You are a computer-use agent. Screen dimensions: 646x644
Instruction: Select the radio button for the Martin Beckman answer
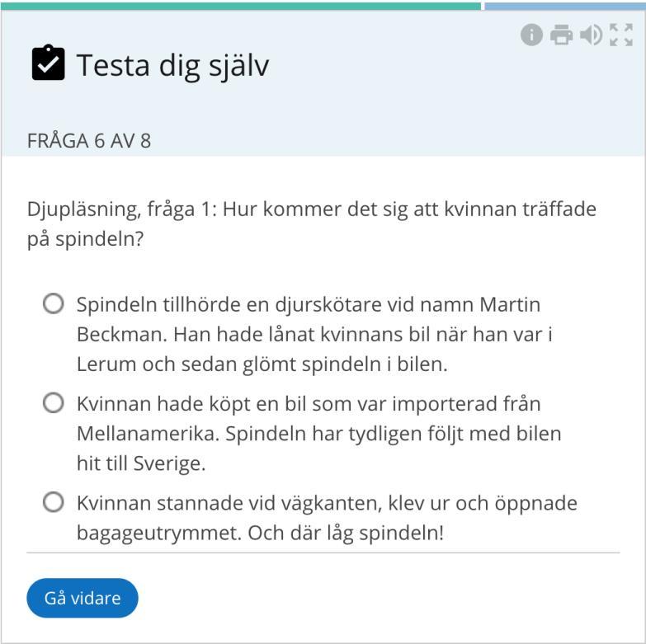click(x=54, y=304)
